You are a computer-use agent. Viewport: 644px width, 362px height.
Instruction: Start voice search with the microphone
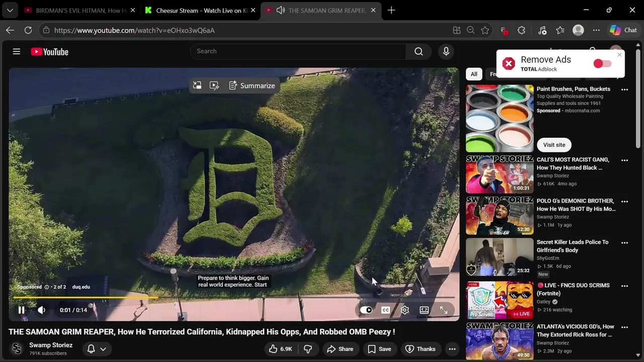point(446,51)
